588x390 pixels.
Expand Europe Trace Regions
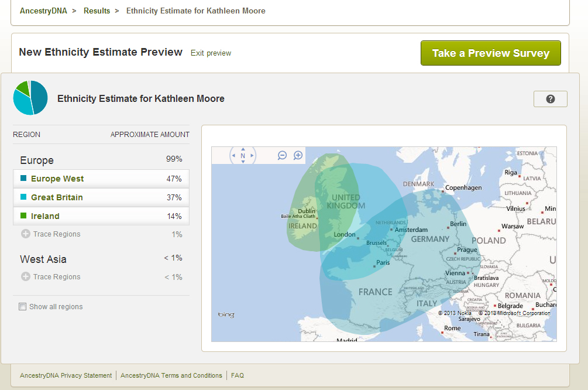(x=26, y=234)
